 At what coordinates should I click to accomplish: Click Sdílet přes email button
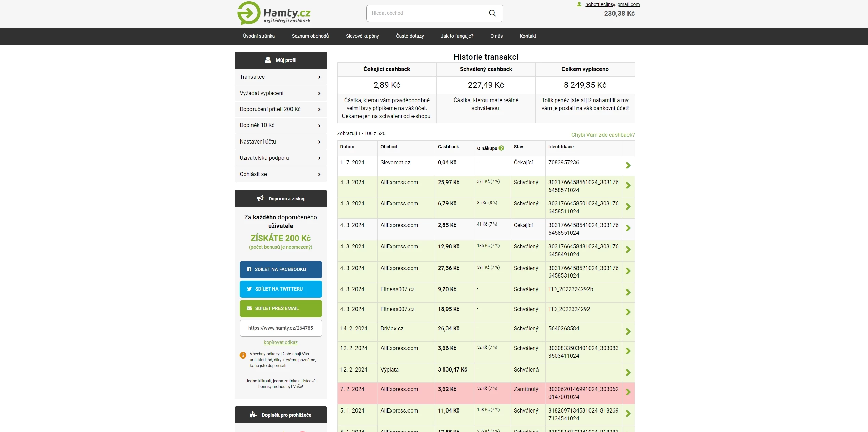point(281,308)
